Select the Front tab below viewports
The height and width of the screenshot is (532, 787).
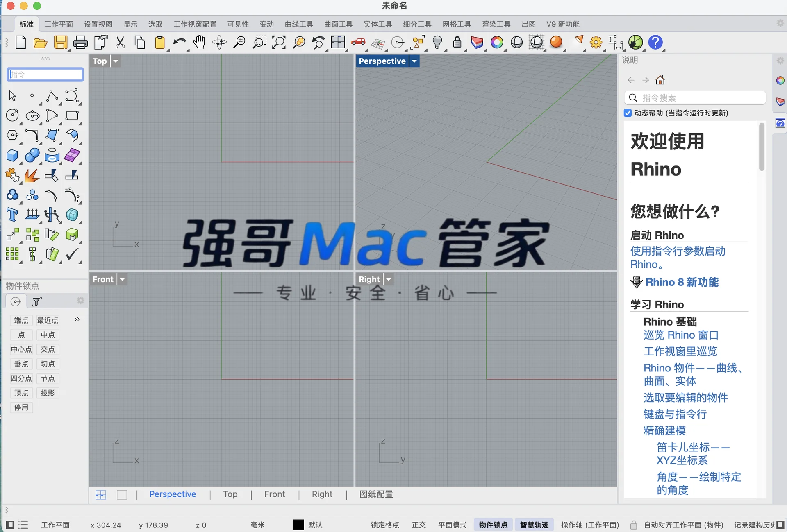[x=275, y=494]
